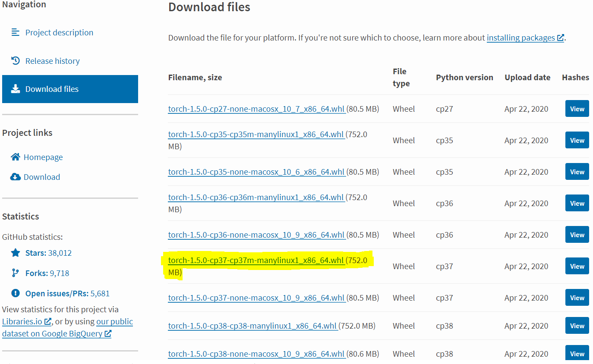The height and width of the screenshot is (364, 593).
Task: Click View for the cp38 manylinux1 wheel
Action: point(577,325)
